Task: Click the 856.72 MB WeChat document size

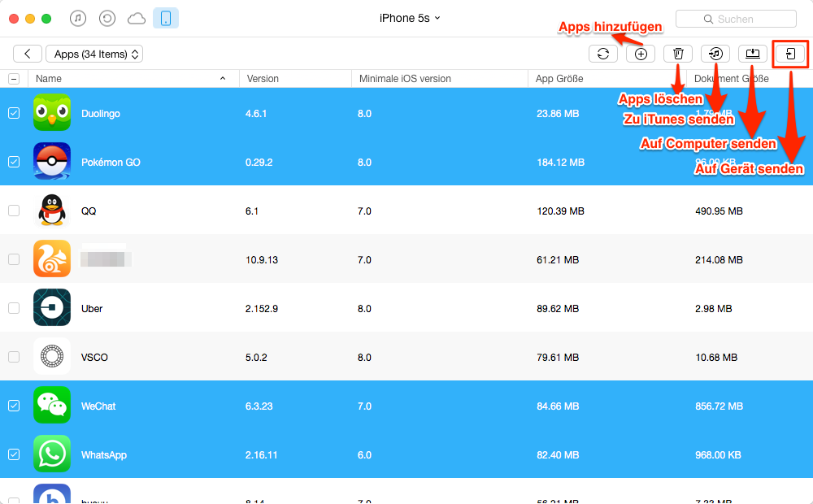Action: coord(719,406)
